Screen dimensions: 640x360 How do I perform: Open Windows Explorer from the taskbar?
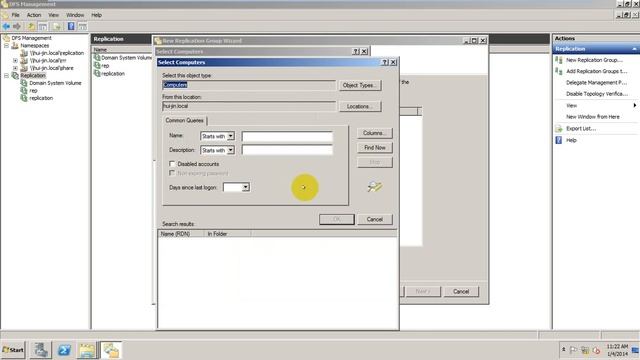pos(87,350)
